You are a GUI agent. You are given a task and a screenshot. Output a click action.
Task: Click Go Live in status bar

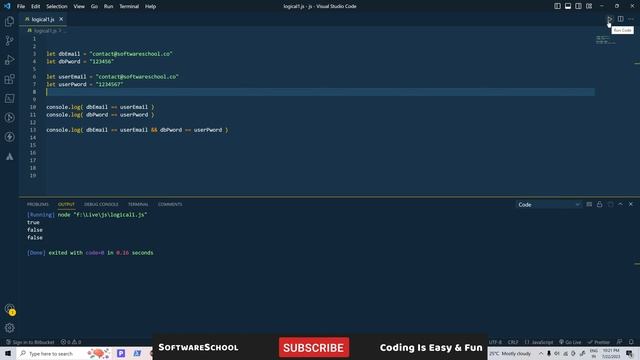[570, 342]
